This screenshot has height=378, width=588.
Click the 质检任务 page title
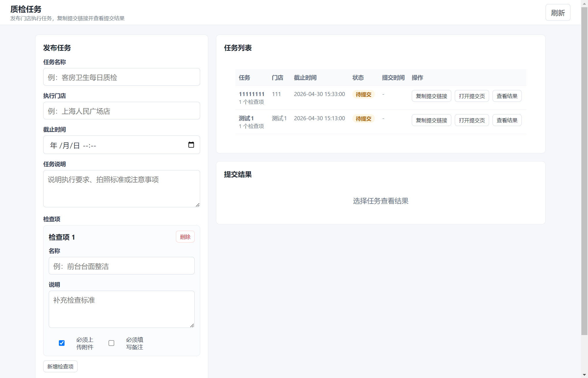pyautogui.click(x=26, y=9)
